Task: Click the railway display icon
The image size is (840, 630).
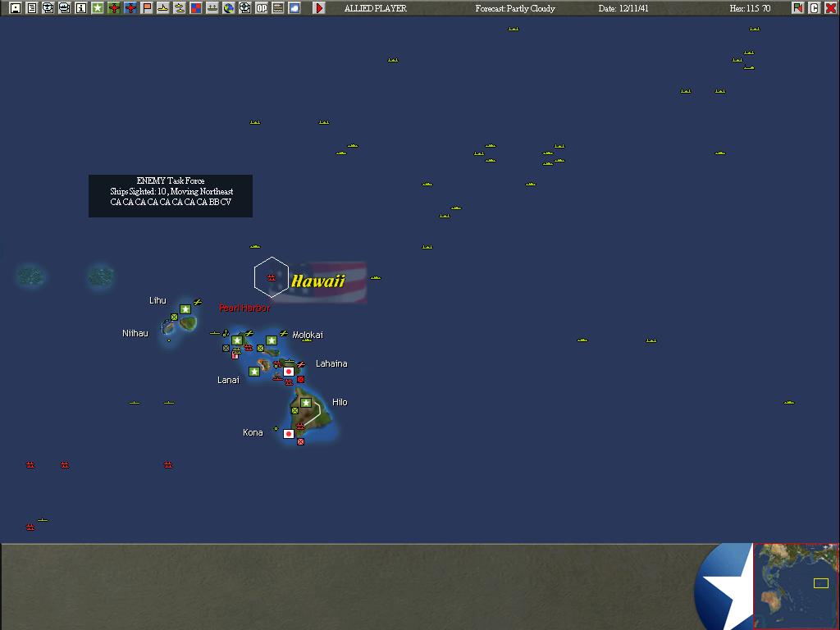Action: [277, 7]
